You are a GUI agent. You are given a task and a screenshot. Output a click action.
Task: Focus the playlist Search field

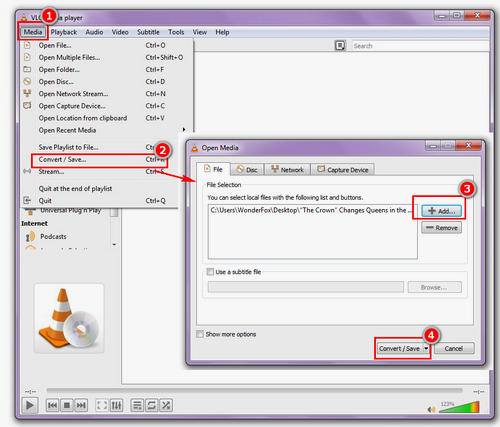(x=420, y=46)
